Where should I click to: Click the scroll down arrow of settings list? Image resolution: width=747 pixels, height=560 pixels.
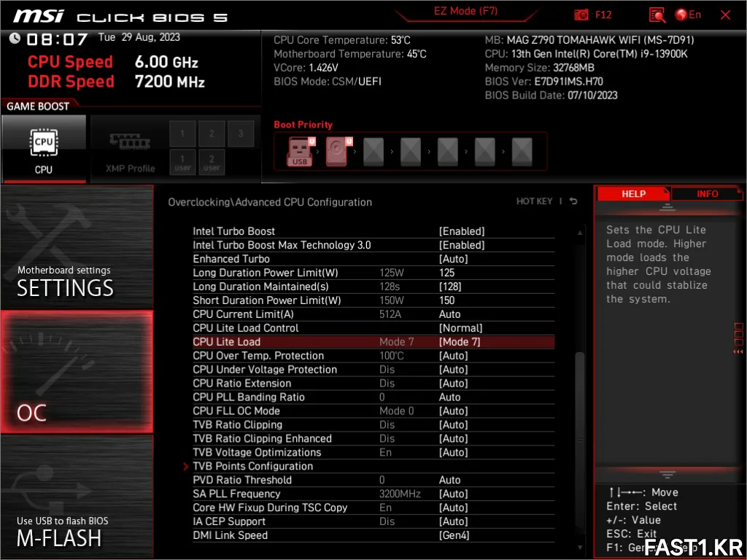[x=580, y=548]
